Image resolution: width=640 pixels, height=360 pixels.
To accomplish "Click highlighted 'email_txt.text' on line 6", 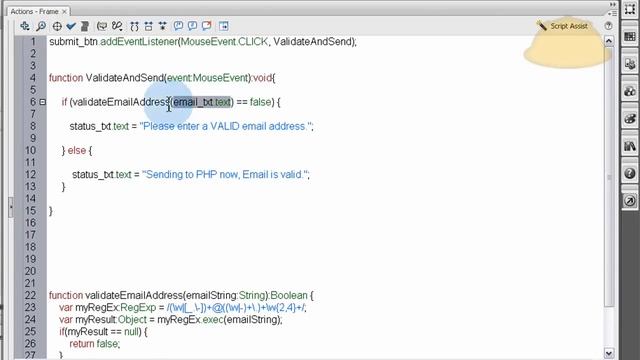I will coord(202,102).
